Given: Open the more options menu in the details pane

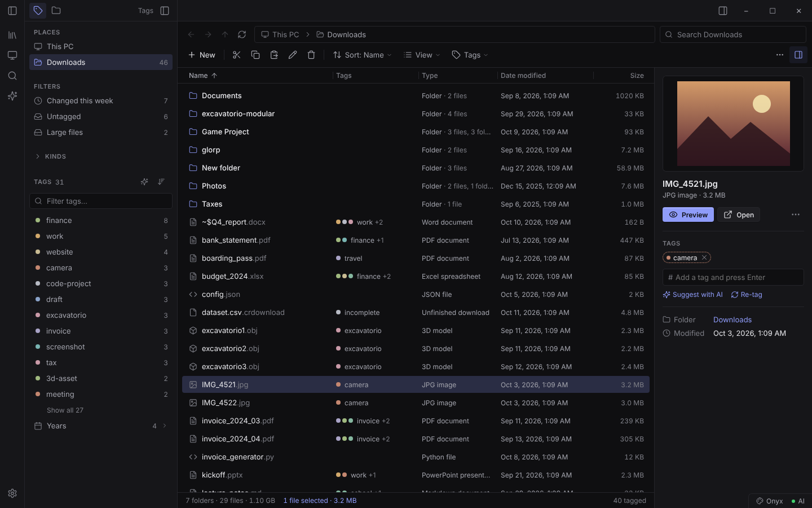Looking at the screenshot, I should [796, 214].
